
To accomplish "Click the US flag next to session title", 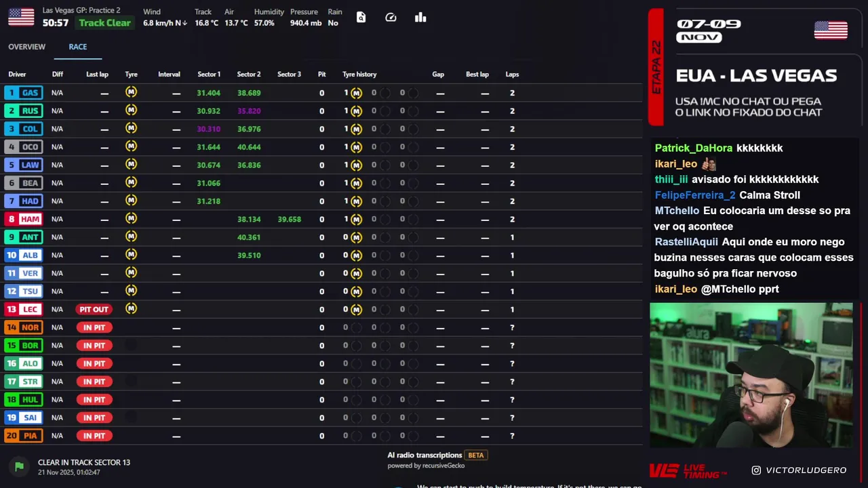I will coord(21,17).
